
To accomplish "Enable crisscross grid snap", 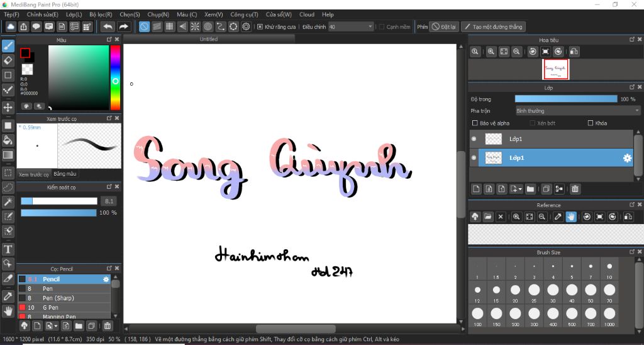I will pos(170,26).
